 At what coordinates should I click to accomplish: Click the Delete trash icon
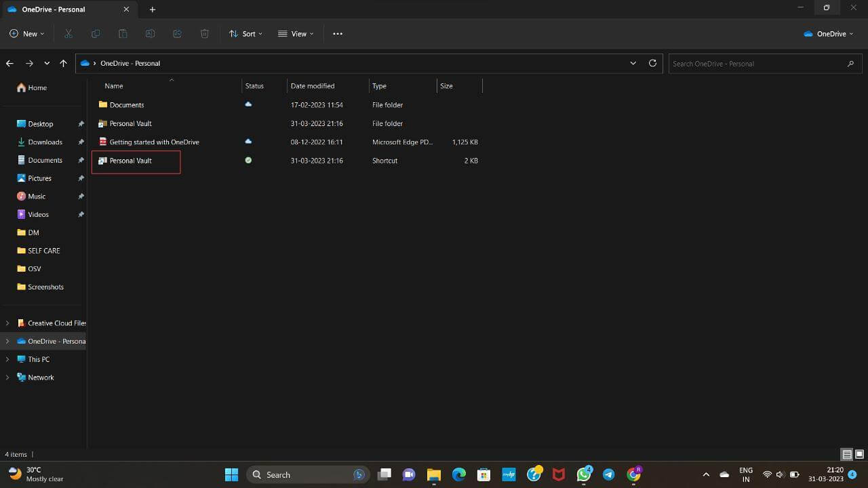(x=204, y=34)
